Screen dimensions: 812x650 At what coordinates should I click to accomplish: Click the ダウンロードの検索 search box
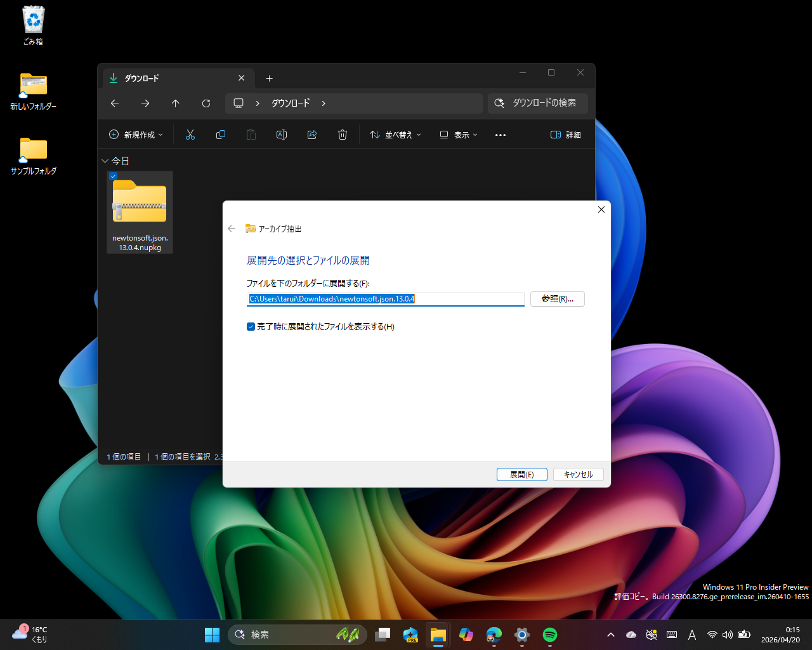coord(538,103)
